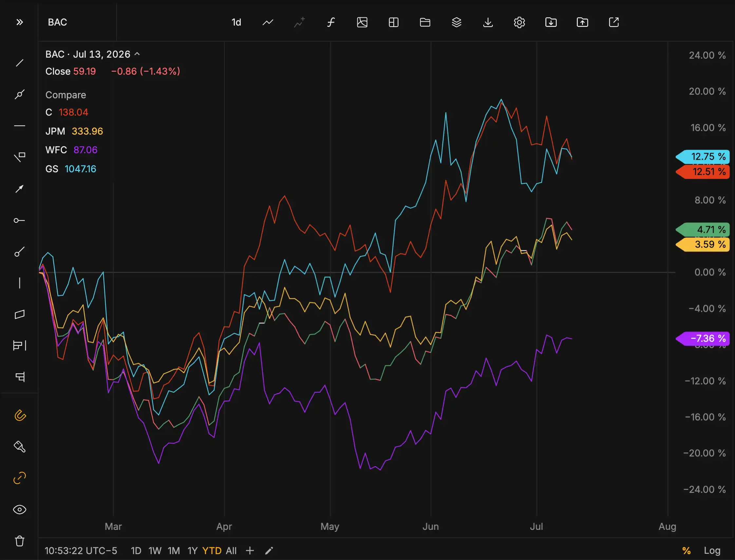
Task: Open the layers stack icon
Action: 457,22
